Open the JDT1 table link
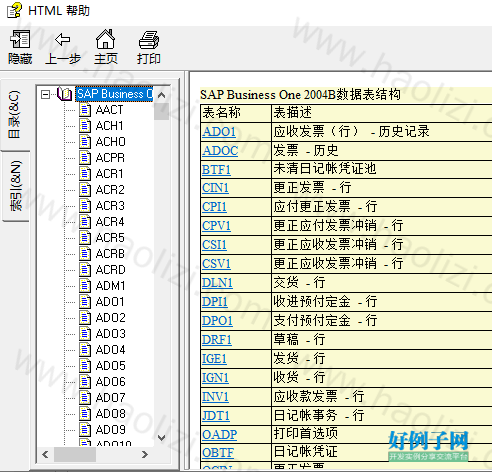The image size is (492, 472). coord(216,416)
